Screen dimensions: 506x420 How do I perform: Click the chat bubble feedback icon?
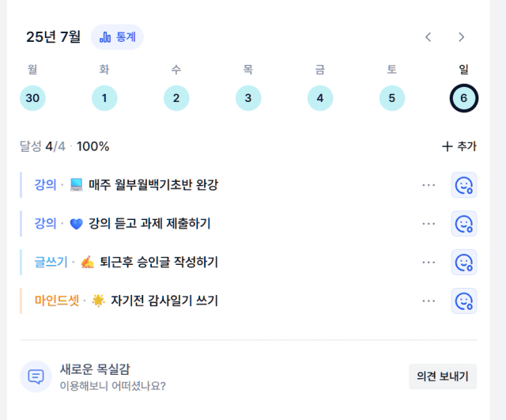(x=36, y=376)
